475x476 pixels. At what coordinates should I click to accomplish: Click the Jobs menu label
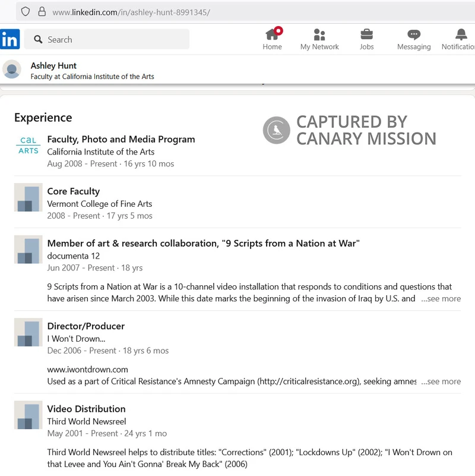pyautogui.click(x=367, y=47)
